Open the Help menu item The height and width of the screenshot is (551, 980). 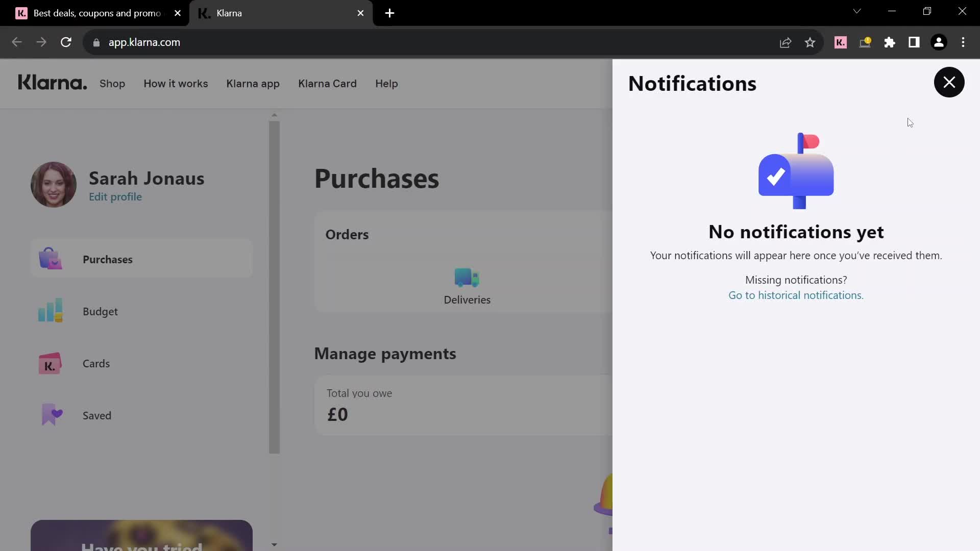point(386,84)
